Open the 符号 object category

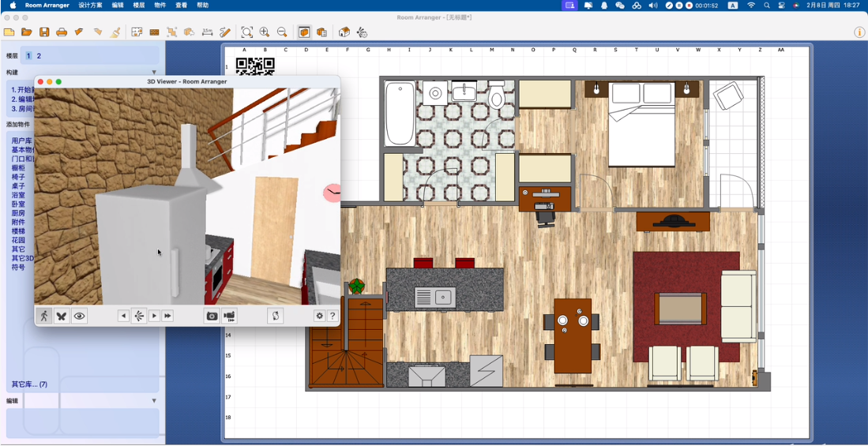point(18,268)
